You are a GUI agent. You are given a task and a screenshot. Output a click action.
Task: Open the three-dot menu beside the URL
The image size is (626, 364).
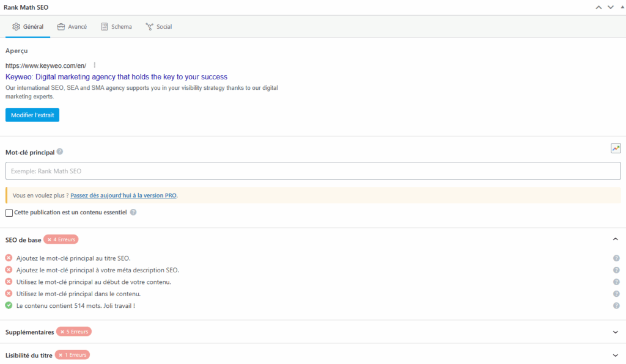click(95, 65)
